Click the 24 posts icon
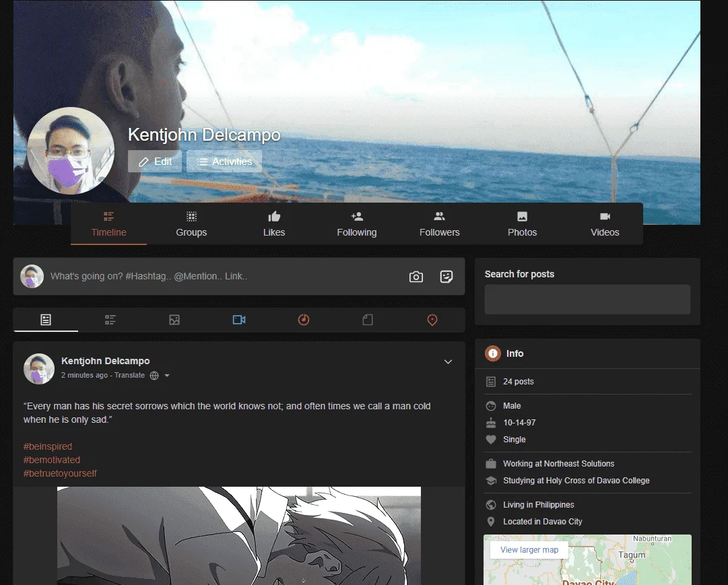This screenshot has height=585, width=728. coord(491,382)
